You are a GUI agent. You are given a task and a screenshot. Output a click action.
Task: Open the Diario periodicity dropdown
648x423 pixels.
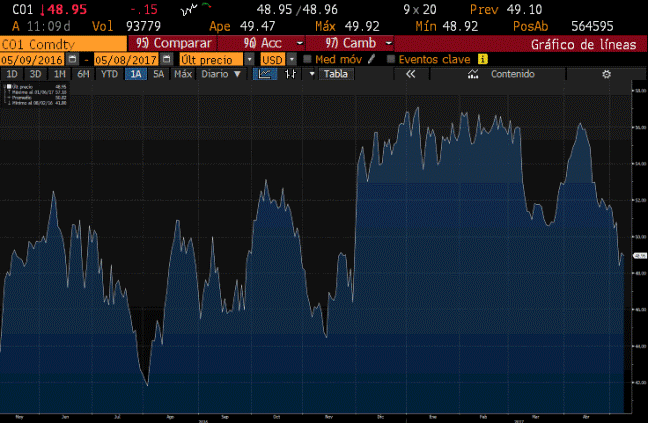[x=221, y=74]
